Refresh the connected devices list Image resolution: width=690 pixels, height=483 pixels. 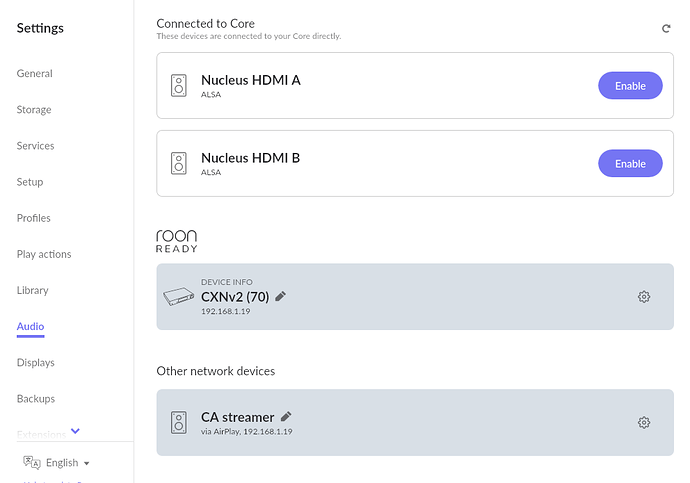[666, 29]
